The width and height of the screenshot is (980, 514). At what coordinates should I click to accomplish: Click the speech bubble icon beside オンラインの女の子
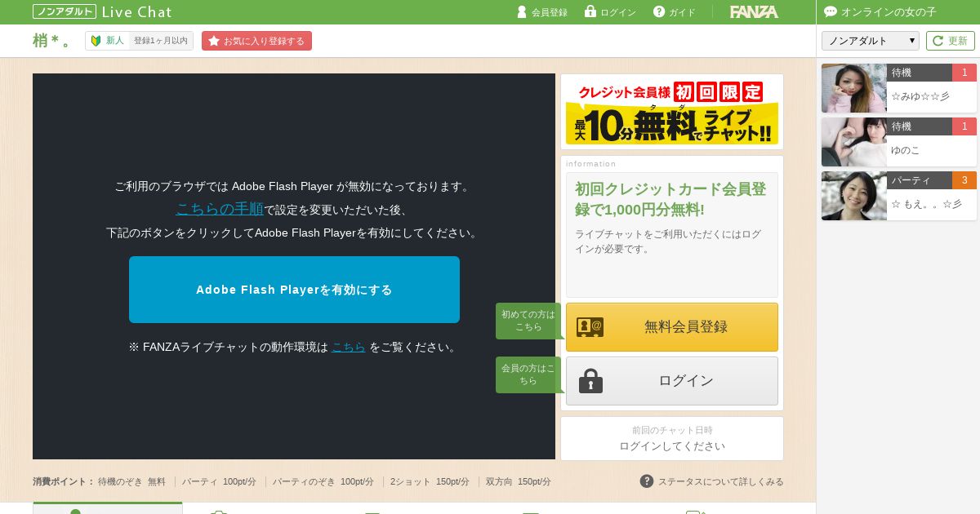[831, 11]
